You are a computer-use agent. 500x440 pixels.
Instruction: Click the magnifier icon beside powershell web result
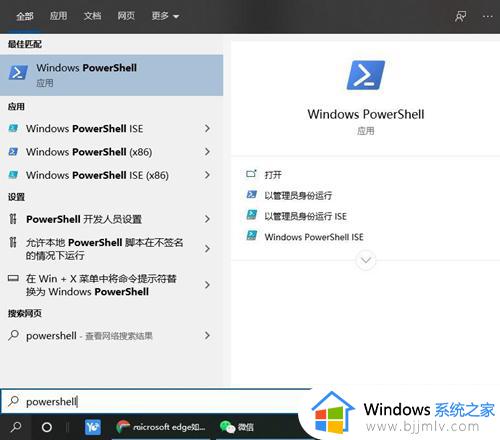pyautogui.click(x=13, y=335)
